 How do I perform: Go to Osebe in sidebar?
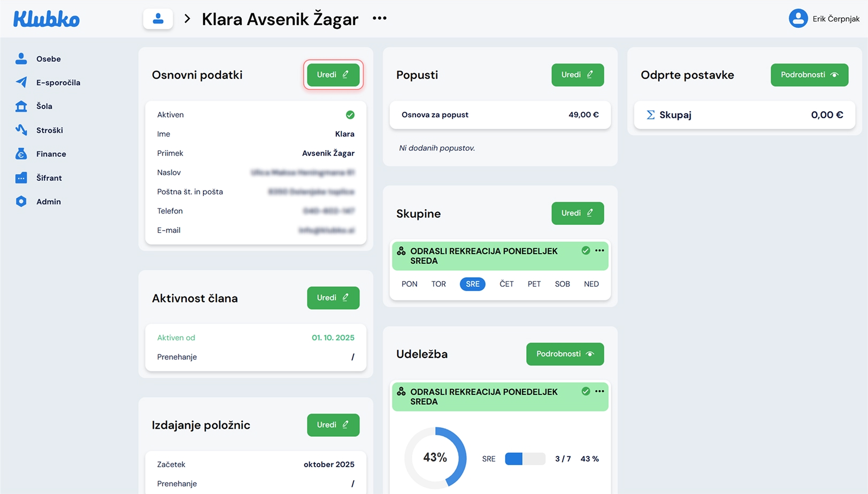[48, 59]
